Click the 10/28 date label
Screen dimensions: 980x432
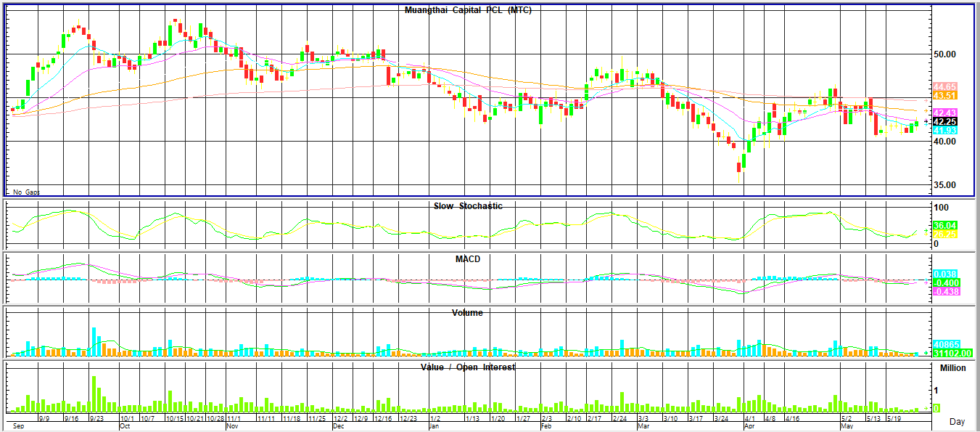[x=215, y=419]
